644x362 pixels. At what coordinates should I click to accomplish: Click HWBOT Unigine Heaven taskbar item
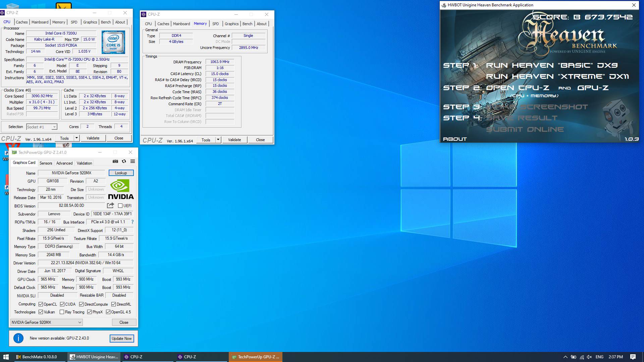pyautogui.click(x=94, y=357)
